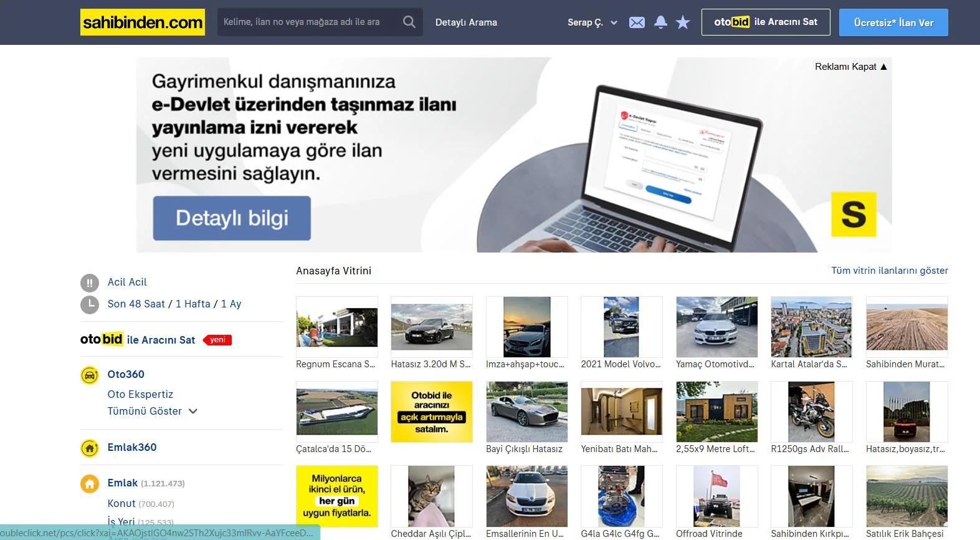980x540 pixels.
Task: Open the messages envelope icon
Action: pyautogui.click(x=637, y=22)
